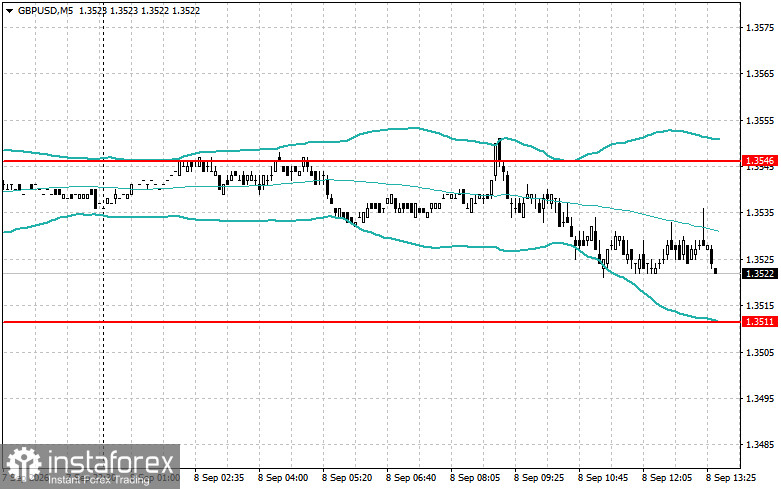Click the 1.3575 price axis value
781x489 pixels.
760,27
